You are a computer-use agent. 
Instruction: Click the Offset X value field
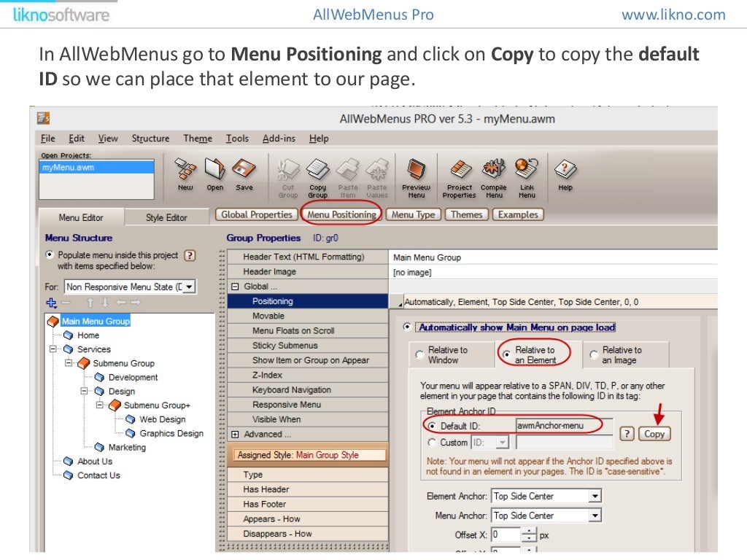pyautogui.click(x=506, y=534)
